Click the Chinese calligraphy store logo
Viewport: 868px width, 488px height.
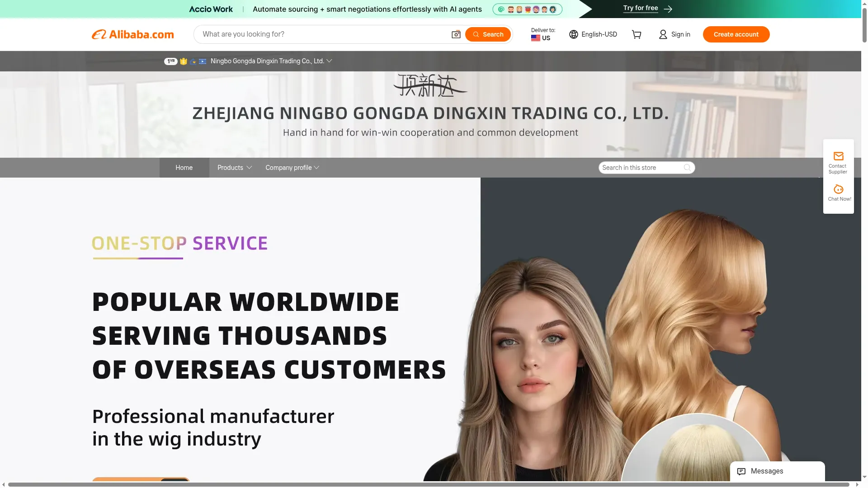[430, 85]
